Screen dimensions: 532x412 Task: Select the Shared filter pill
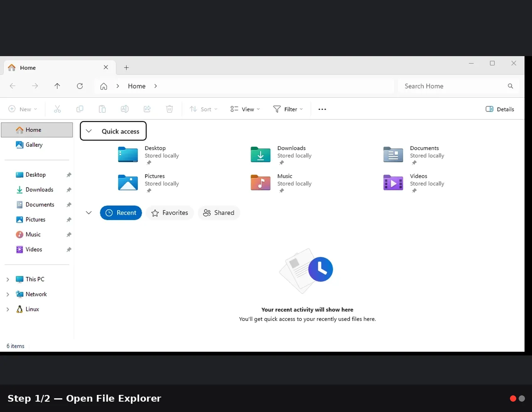pyautogui.click(x=219, y=213)
